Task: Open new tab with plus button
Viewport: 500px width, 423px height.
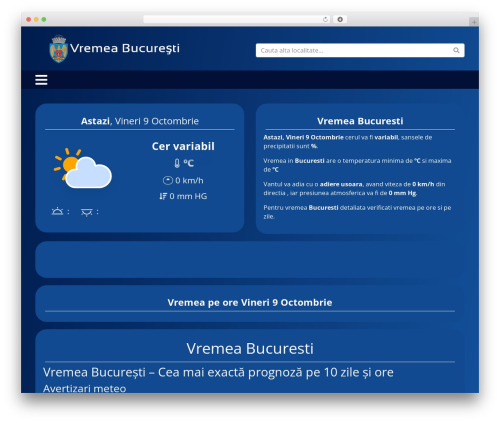Action: (474, 22)
